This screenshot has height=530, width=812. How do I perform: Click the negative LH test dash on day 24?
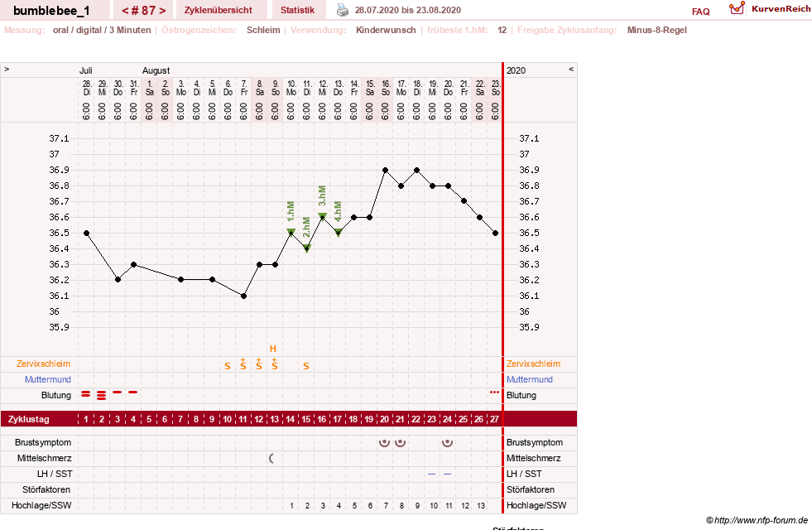click(x=448, y=474)
